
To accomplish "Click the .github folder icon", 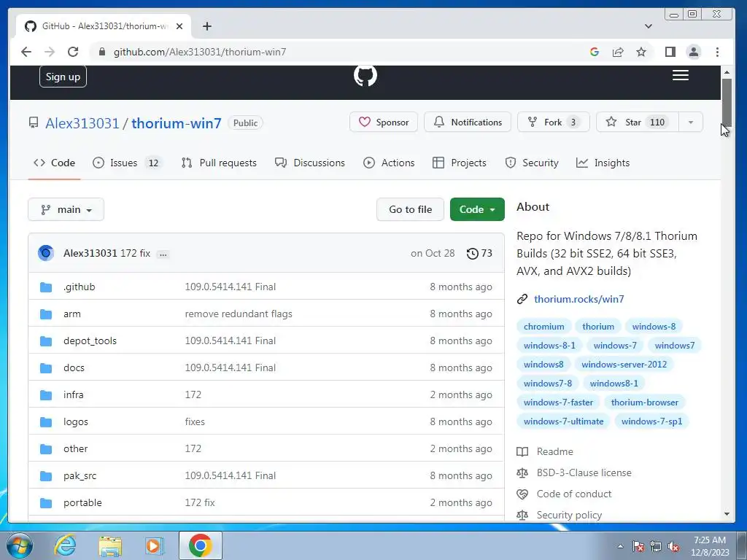I will click(x=46, y=287).
